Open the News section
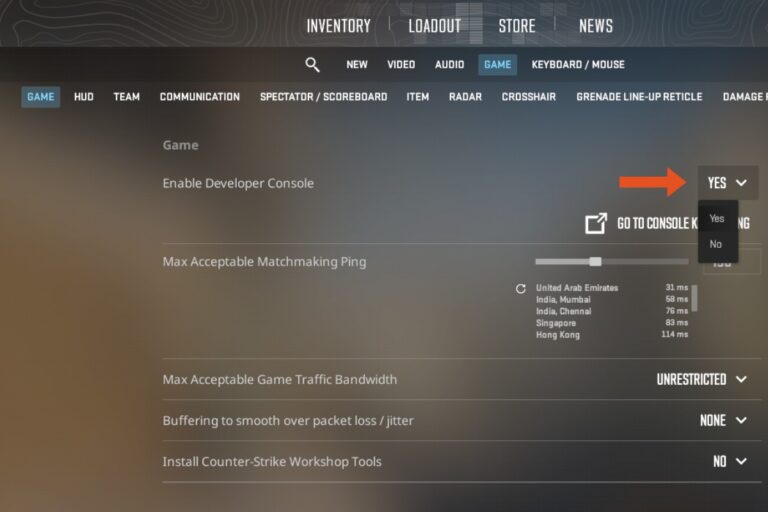This screenshot has width=768, height=512. pyautogui.click(x=597, y=26)
